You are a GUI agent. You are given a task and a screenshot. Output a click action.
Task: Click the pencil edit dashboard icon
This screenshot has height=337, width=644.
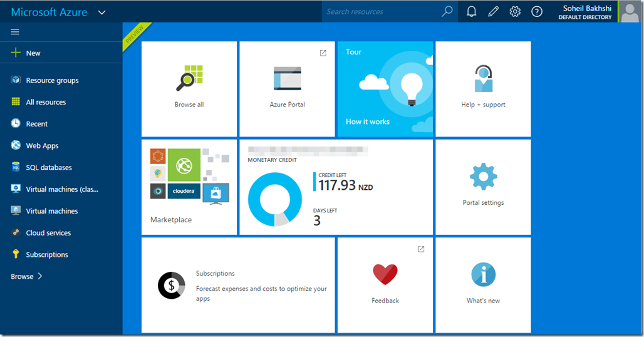tap(493, 11)
